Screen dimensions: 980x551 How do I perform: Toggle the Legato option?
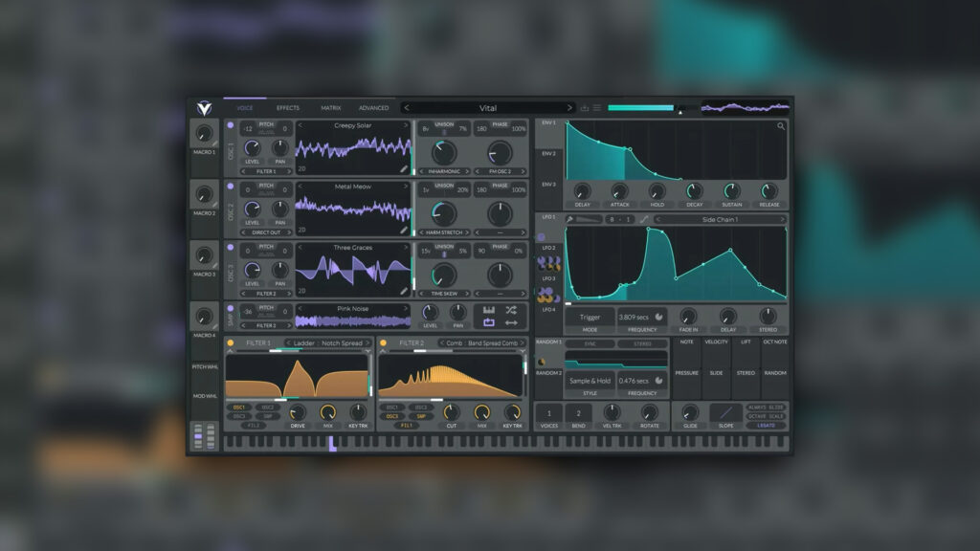(x=767, y=426)
